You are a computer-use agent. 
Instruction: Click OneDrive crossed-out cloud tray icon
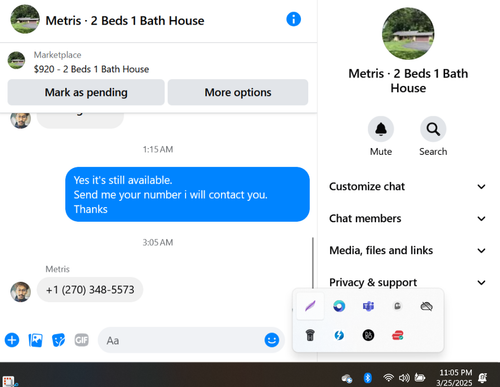coord(426,306)
